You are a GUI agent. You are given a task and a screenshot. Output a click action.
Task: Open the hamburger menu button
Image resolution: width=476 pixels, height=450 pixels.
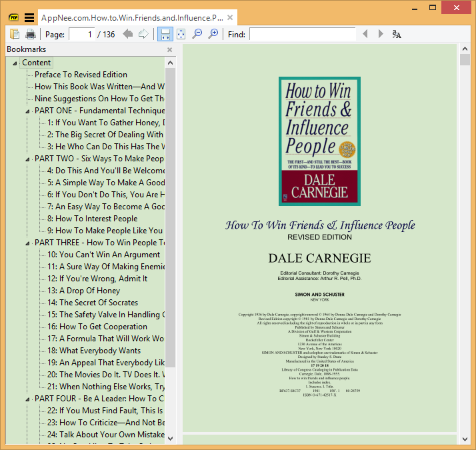pos(29,17)
